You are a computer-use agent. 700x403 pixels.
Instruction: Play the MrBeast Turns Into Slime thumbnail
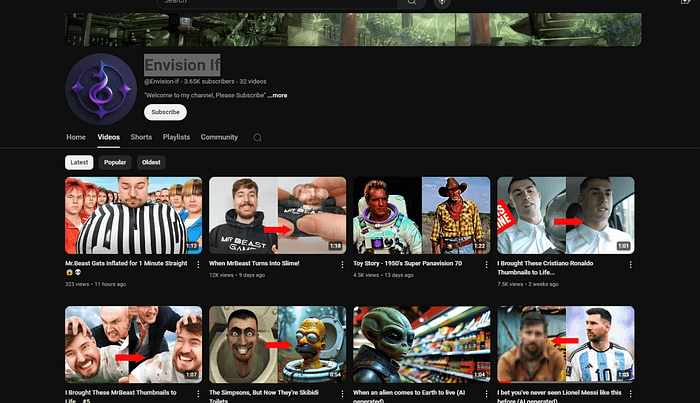(x=277, y=216)
